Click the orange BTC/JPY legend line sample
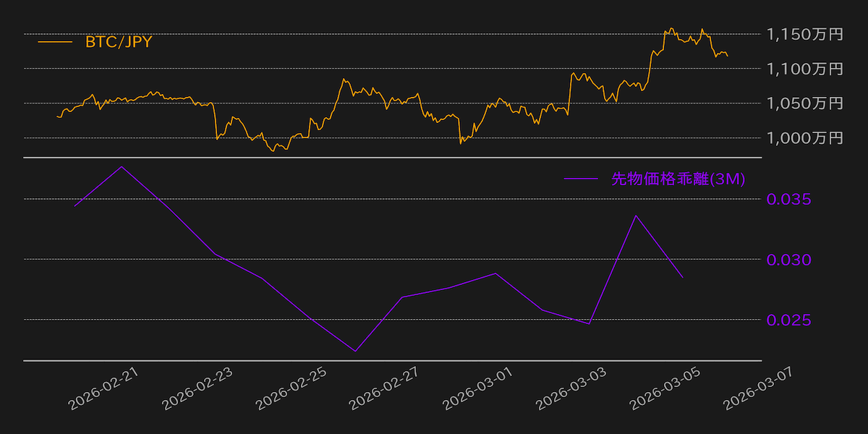Viewport: 868px width, 434px height. 56,42
